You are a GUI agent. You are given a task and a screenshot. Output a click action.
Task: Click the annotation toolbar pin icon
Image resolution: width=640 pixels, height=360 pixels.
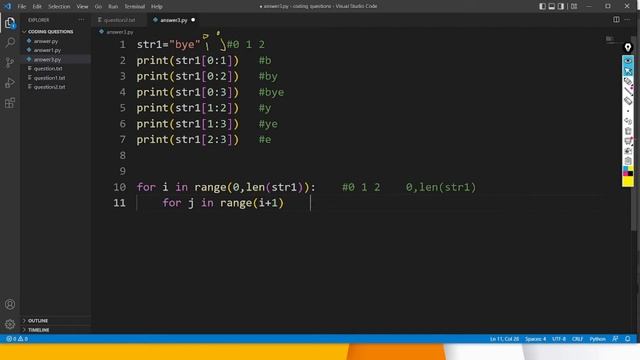coord(628,48)
